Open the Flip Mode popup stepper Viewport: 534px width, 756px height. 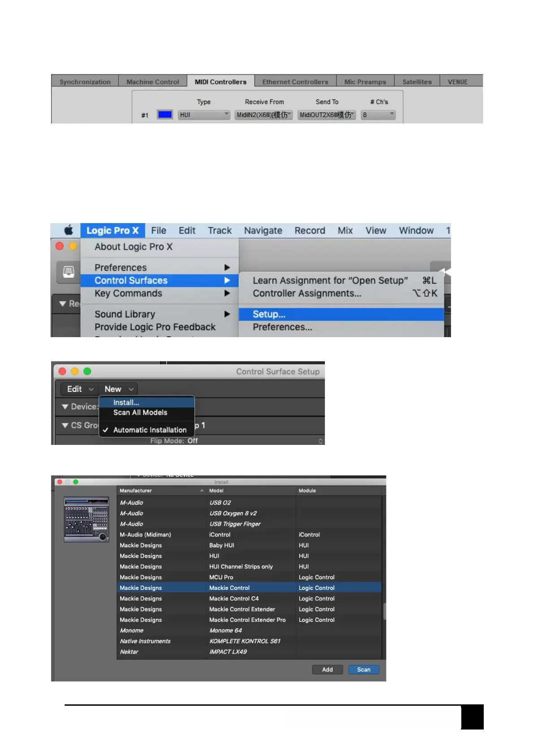320,441
